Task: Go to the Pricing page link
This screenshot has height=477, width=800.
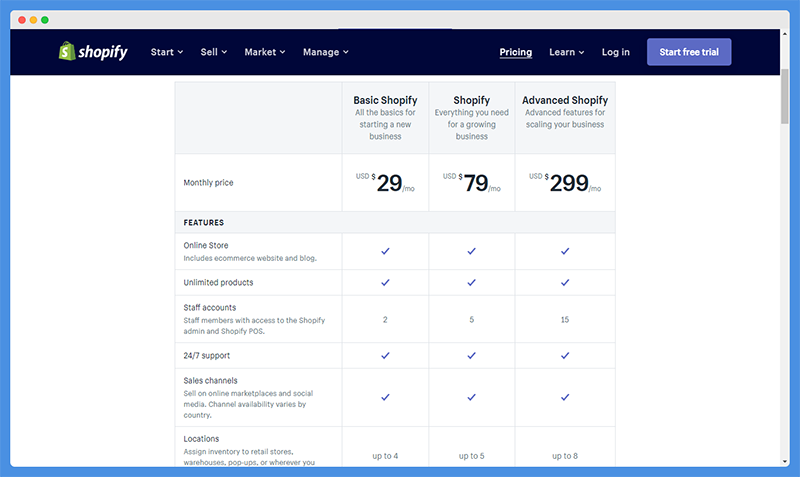Action: [x=515, y=52]
